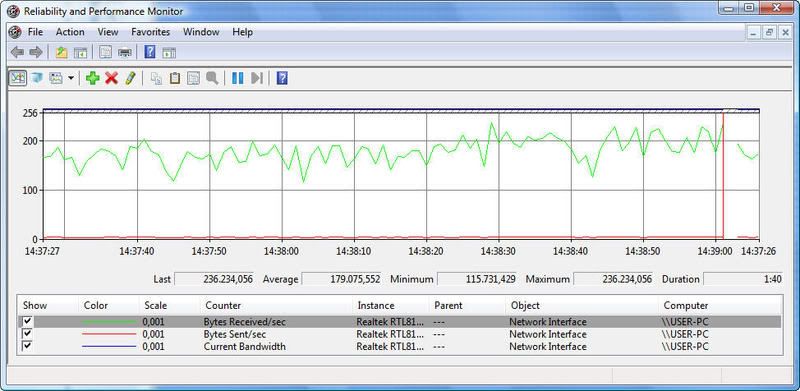The width and height of the screenshot is (800, 391).
Task: Freeze display with the pause icon
Action: tap(238, 78)
